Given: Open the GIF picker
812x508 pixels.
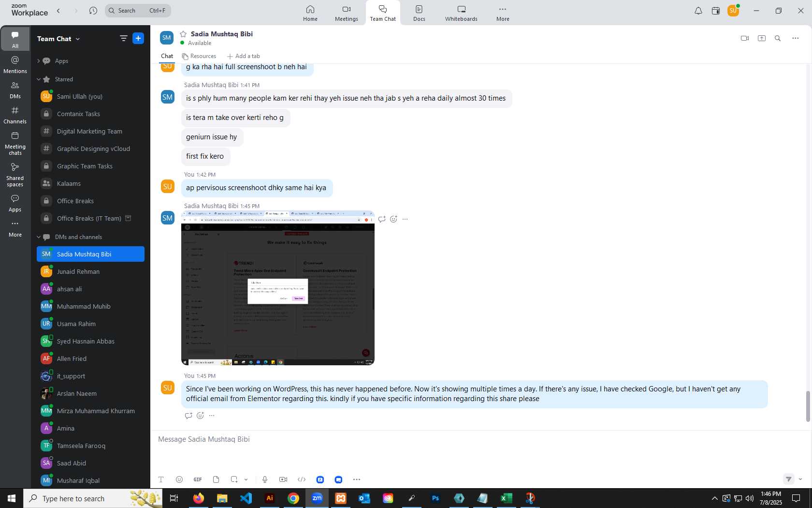Looking at the screenshot, I should click(x=198, y=479).
